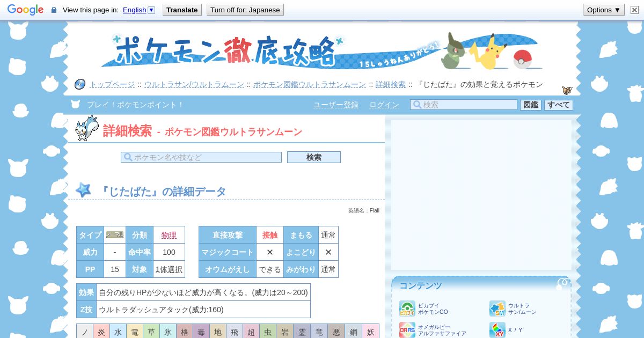Click the ORAS game icon
Viewport: 644px width, 338px height.
(407, 330)
